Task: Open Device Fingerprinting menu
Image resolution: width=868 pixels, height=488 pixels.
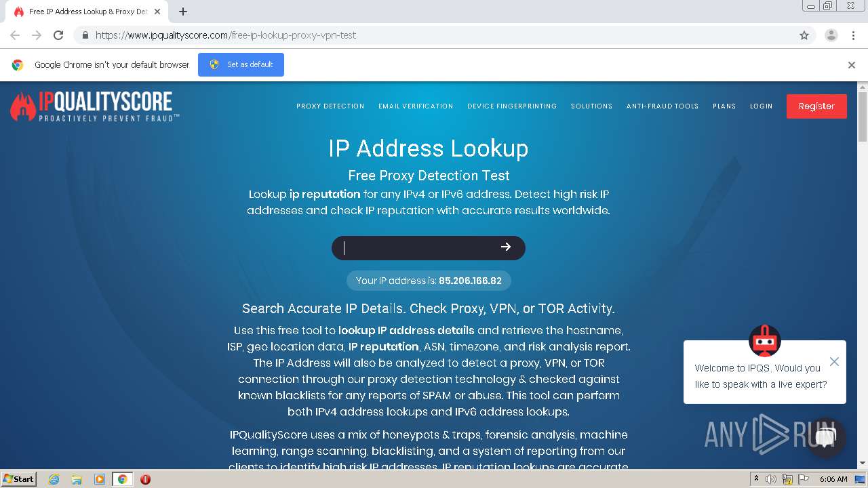Action: click(x=512, y=106)
